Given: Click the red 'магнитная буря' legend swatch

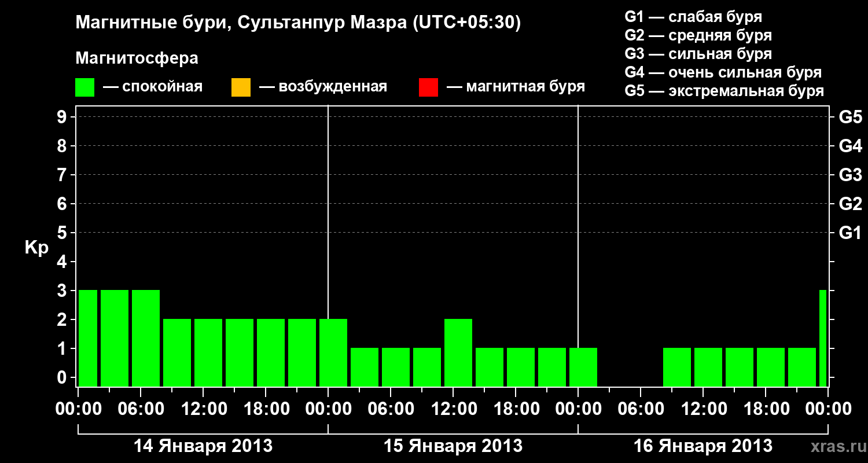Looking at the screenshot, I should (428, 87).
